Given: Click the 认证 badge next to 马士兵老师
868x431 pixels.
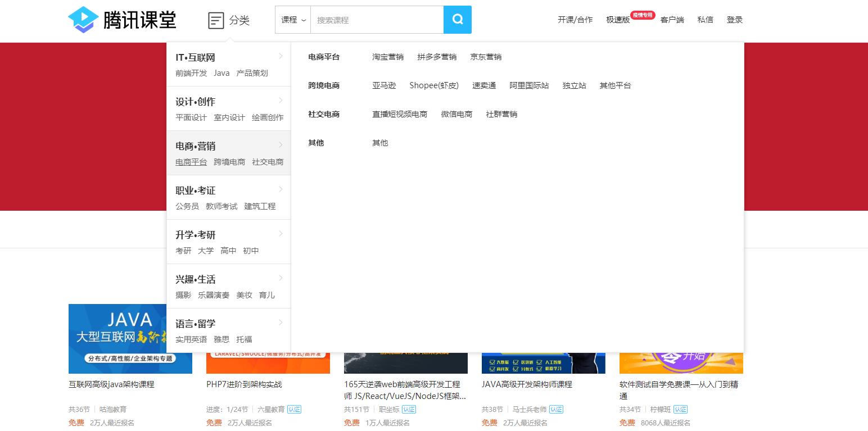Looking at the screenshot, I should 556,410.
